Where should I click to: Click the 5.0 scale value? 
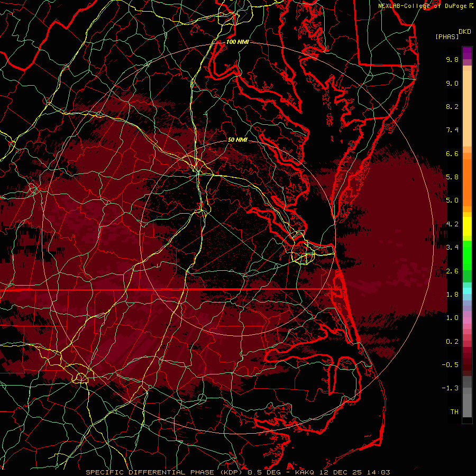[452, 200]
